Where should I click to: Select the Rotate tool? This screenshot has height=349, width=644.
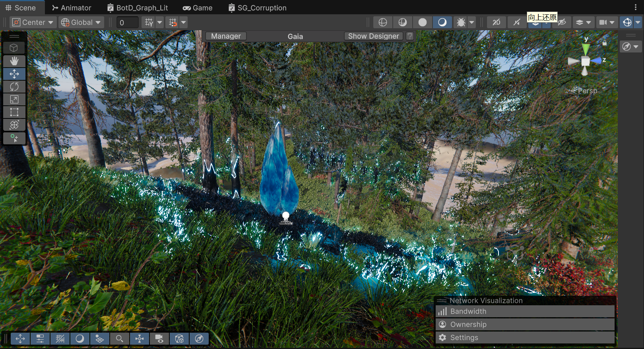(x=14, y=87)
